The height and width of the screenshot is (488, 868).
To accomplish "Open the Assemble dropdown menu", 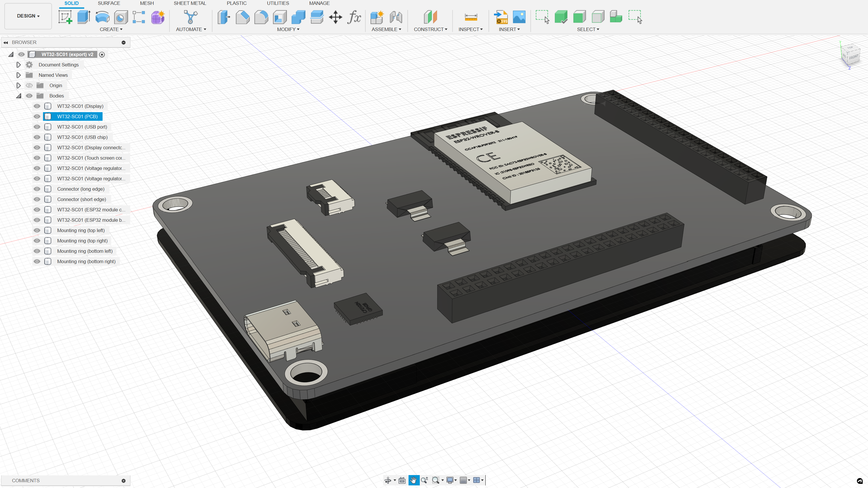I will pyautogui.click(x=386, y=29).
